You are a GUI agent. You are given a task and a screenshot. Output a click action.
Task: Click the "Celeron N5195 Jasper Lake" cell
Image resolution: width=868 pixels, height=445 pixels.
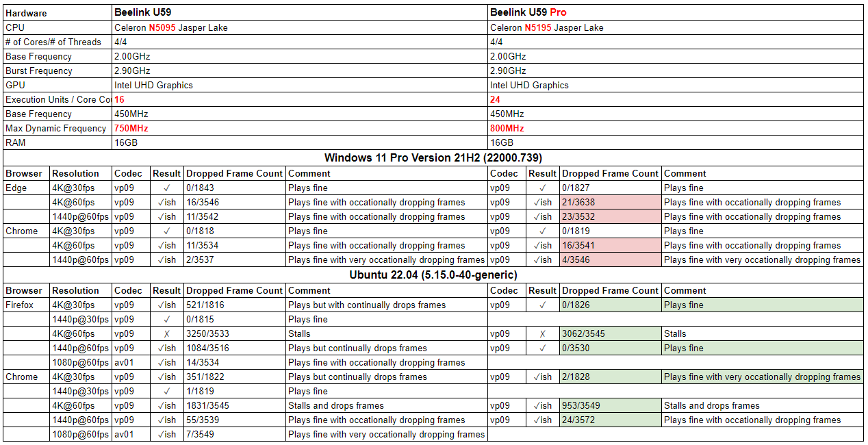676,28
